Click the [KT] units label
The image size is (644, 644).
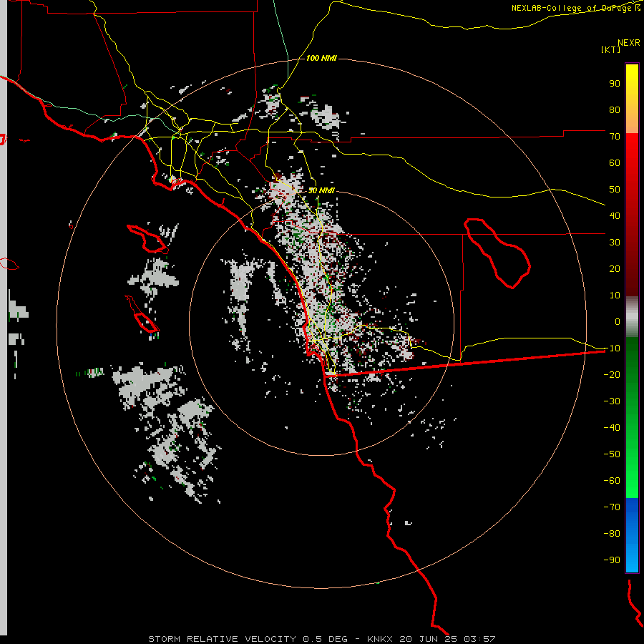611,49
